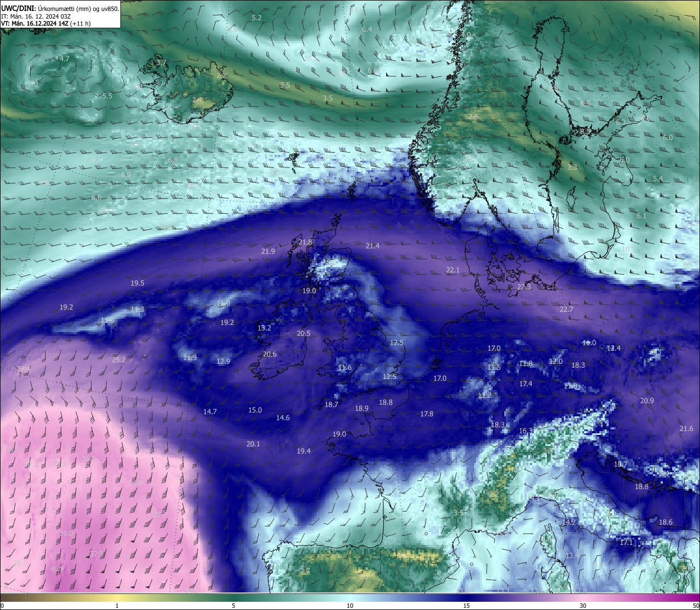
Task: Click the VT valid time line 14Z
Action: [x=46, y=24]
